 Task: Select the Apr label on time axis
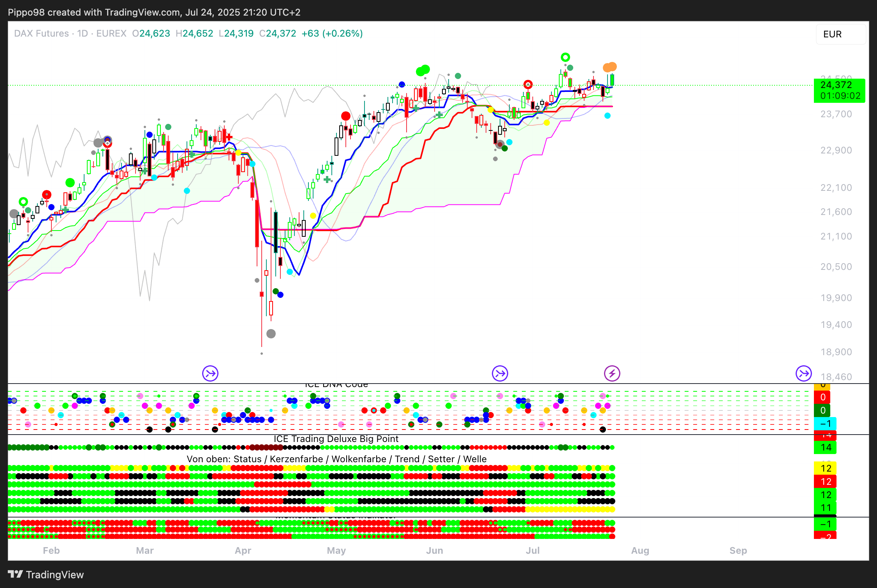pyautogui.click(x=243, y=551)
